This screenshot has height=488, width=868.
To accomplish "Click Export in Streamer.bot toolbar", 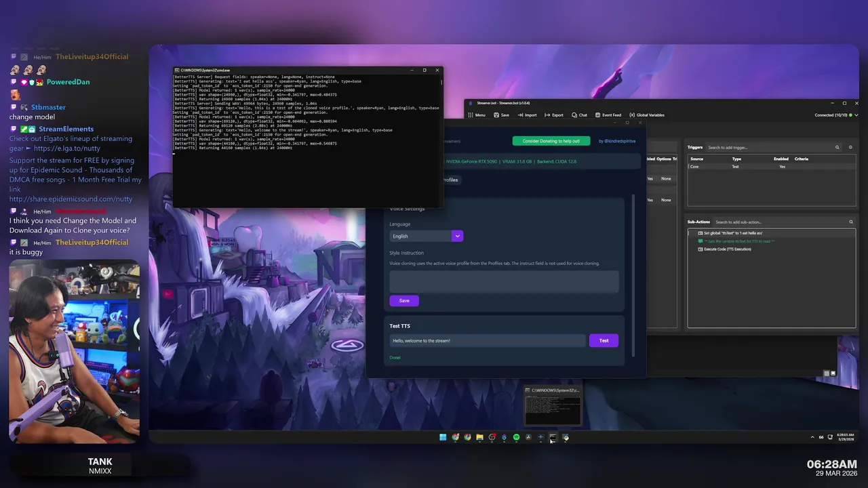I will click(x=554, y=115).
